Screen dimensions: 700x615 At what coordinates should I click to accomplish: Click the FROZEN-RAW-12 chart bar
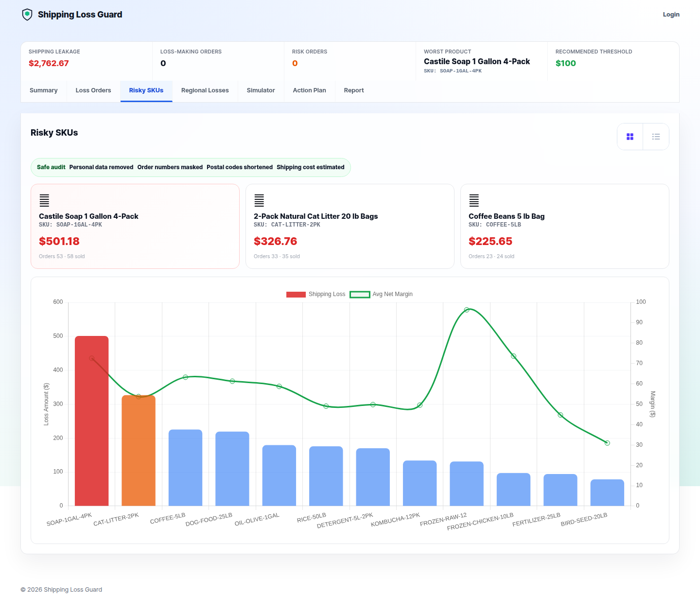pos(467,484)
